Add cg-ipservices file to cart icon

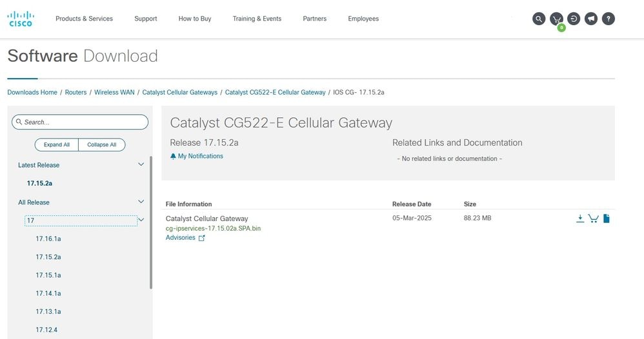point(593,218)
